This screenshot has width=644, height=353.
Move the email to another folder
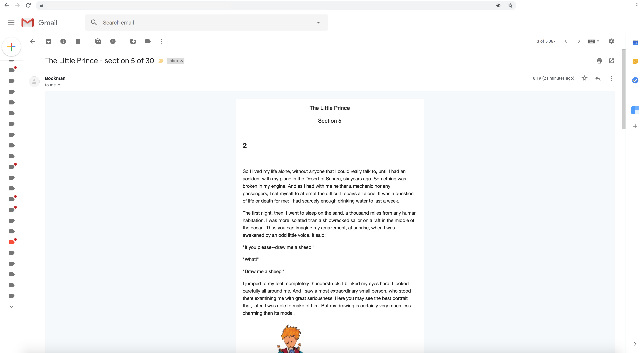click(x=133, y=41)
